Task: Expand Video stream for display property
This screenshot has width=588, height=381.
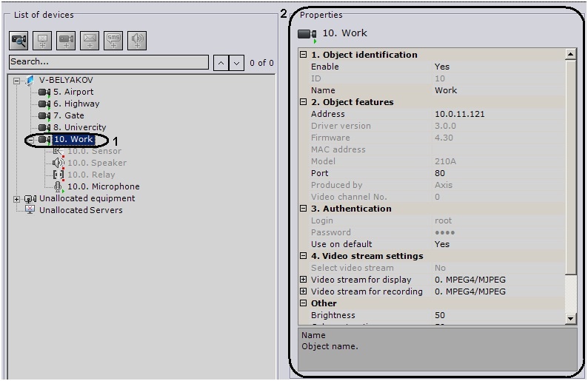Action: 304,280
